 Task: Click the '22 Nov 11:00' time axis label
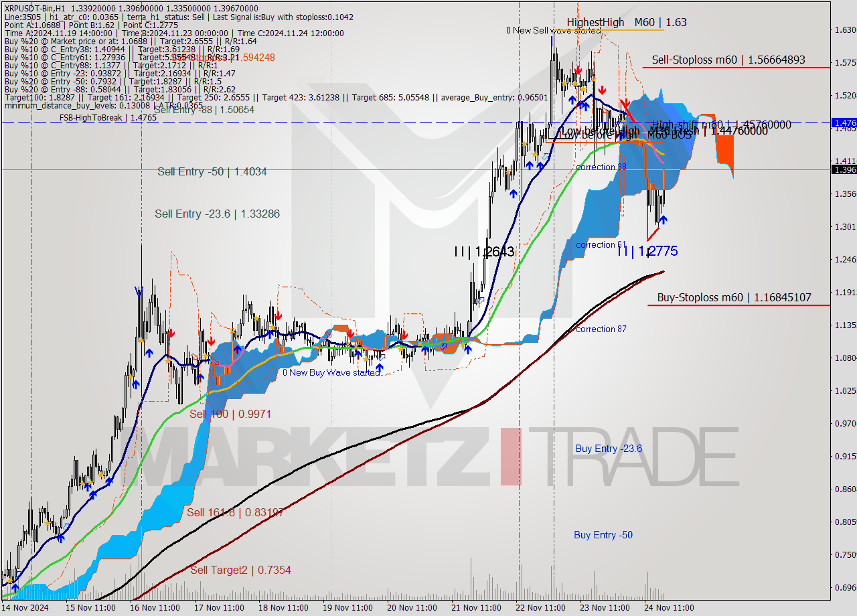540,608
